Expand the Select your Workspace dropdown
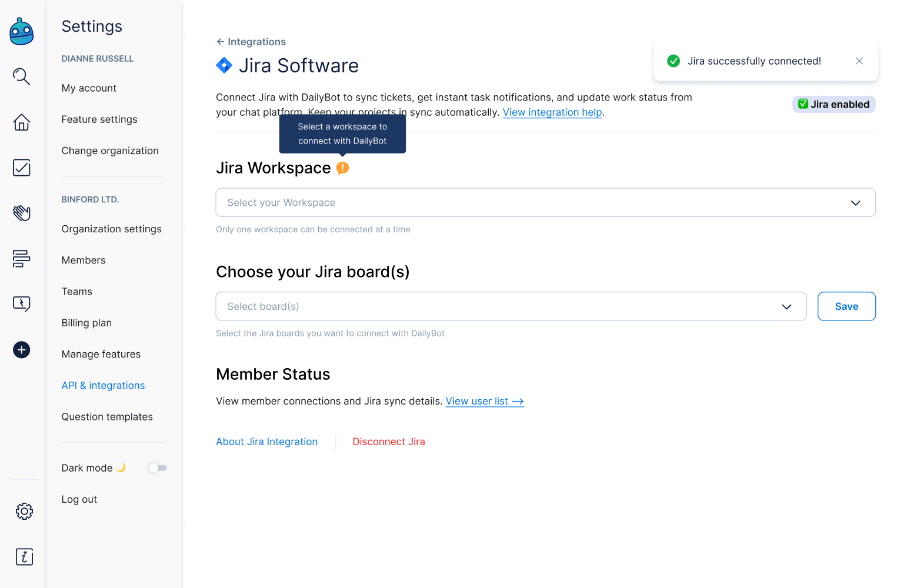 (x=545, y=203)
